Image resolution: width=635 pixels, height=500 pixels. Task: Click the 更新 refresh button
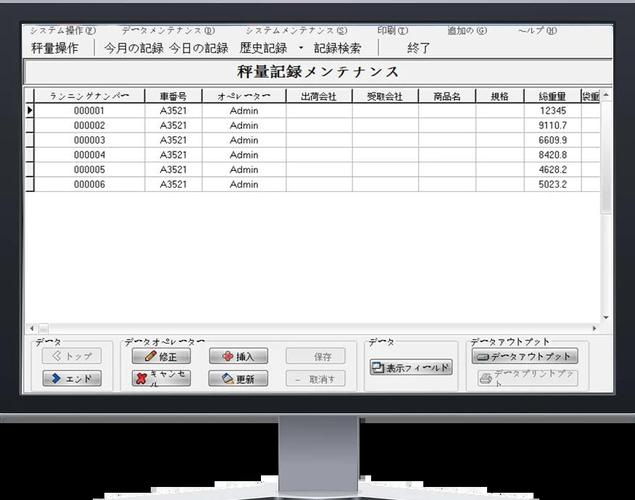[x=238, y=379]
